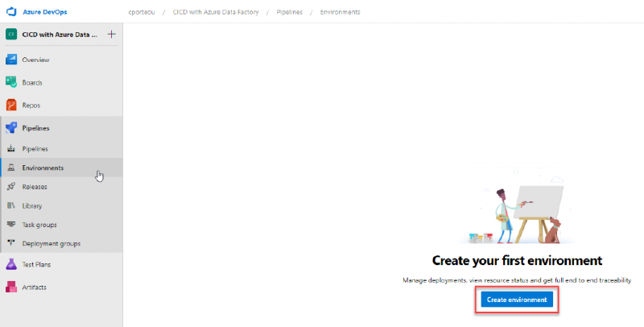This screenshot has width=644, height=327.
Task: Click the Environments breadcrumb at the end
Action: 340,12
